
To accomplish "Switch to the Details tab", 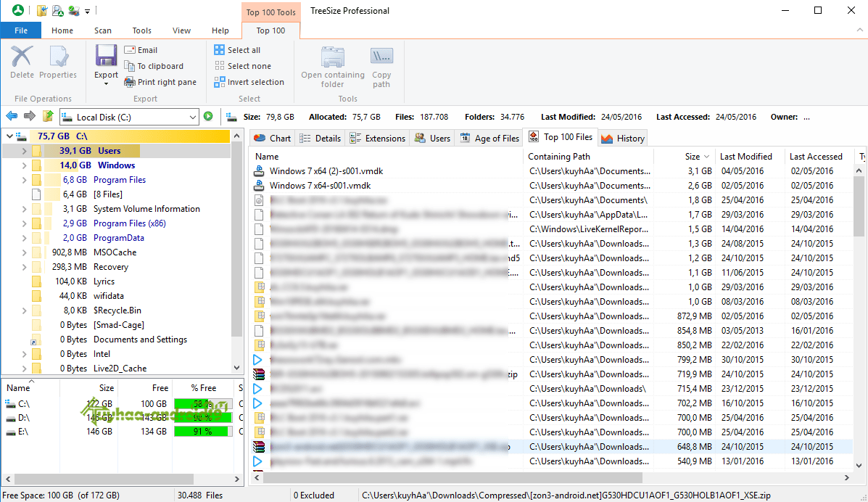I will tap(321, 139).
